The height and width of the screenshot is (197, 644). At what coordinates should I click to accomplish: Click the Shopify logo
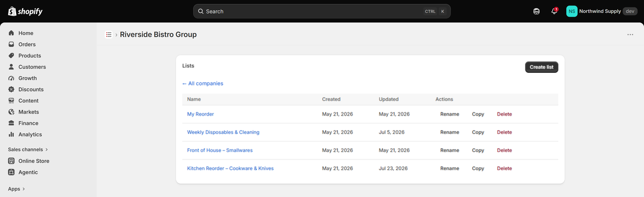click(x=25, y=11)
